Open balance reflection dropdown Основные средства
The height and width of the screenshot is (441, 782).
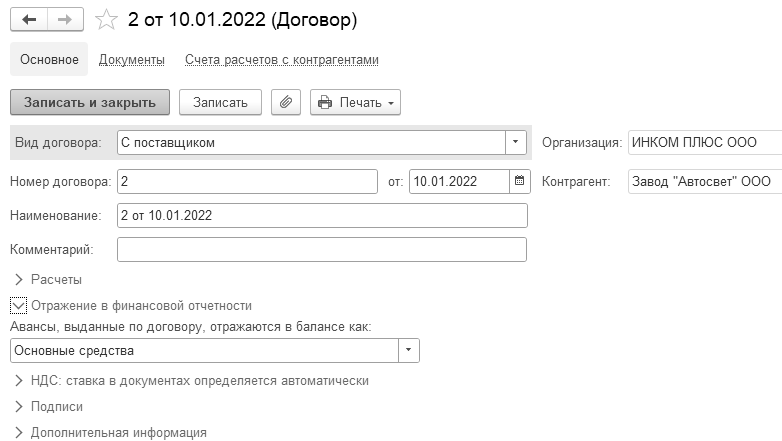pos(409,350)
